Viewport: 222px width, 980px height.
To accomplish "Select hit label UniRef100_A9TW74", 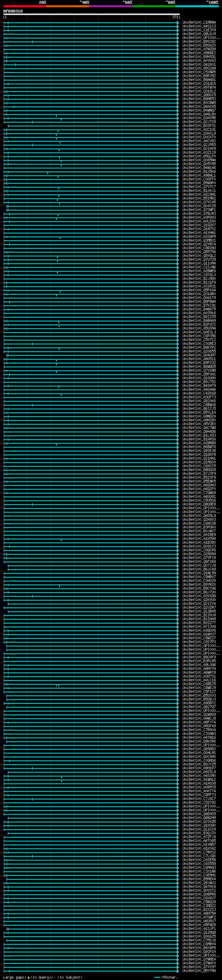I will point(199,88).
